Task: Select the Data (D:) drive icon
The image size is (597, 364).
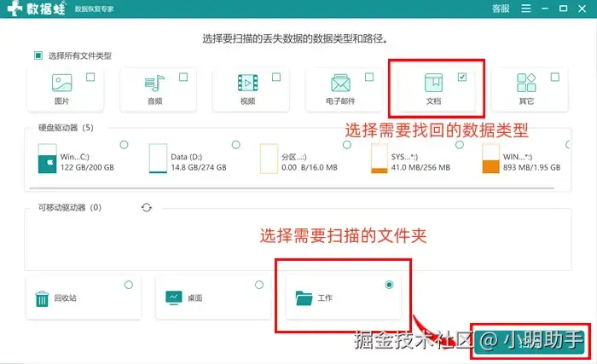Action: pyautogui.click(x=158, y=159)
